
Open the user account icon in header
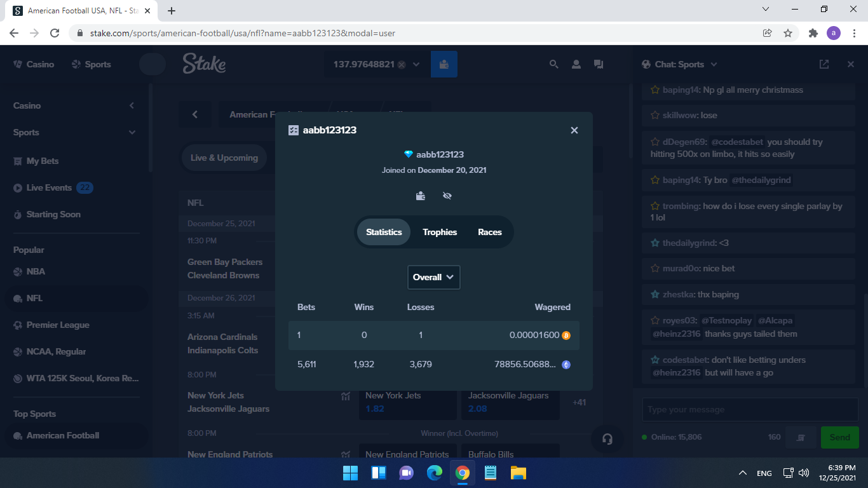tap(576, 64)
